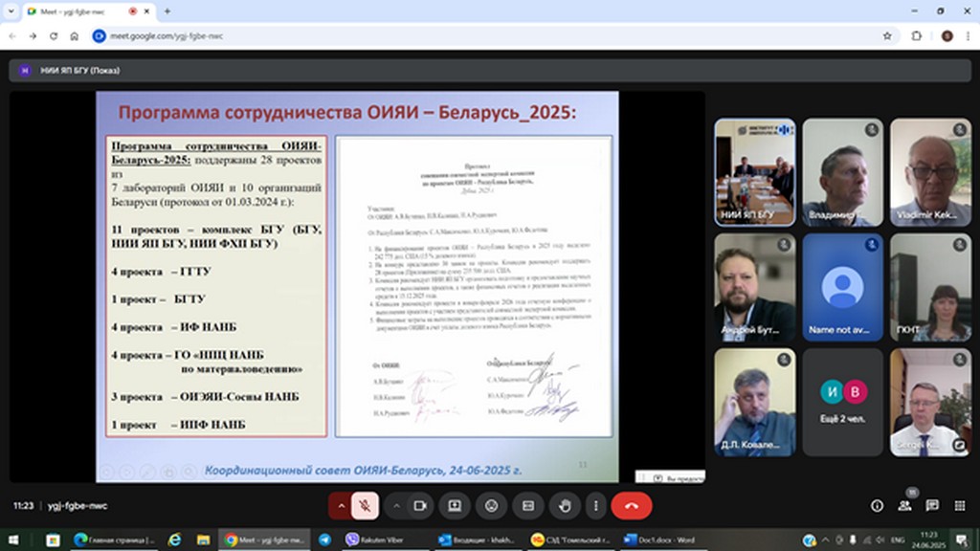
Task: Open meeting details info icon
Action: [877, 505]
